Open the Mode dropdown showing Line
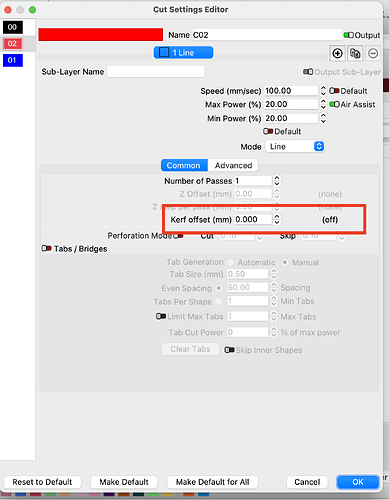Image resolution: width=389 pixels, height=500 pixels. point(295,146)
